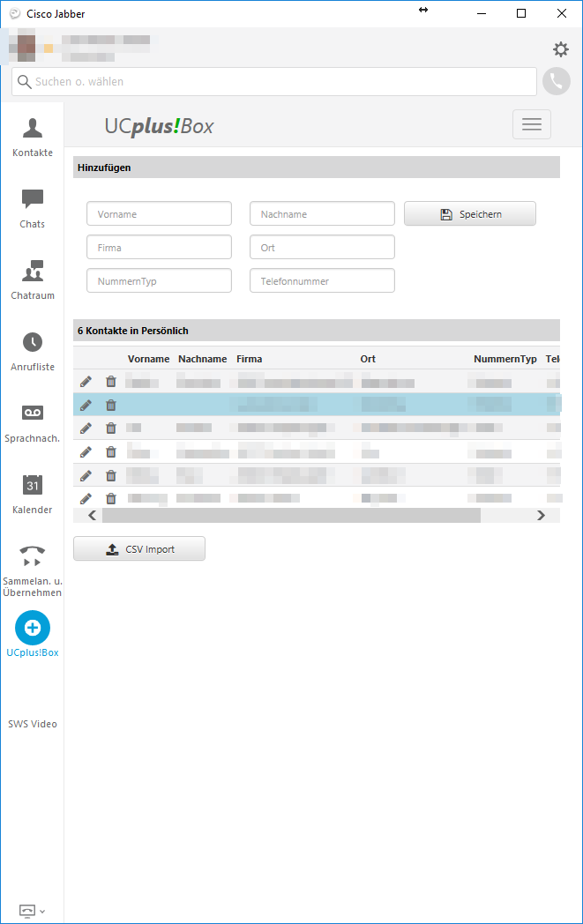Sort by the Vorname column header
The image size is (583, 924).
148,359
